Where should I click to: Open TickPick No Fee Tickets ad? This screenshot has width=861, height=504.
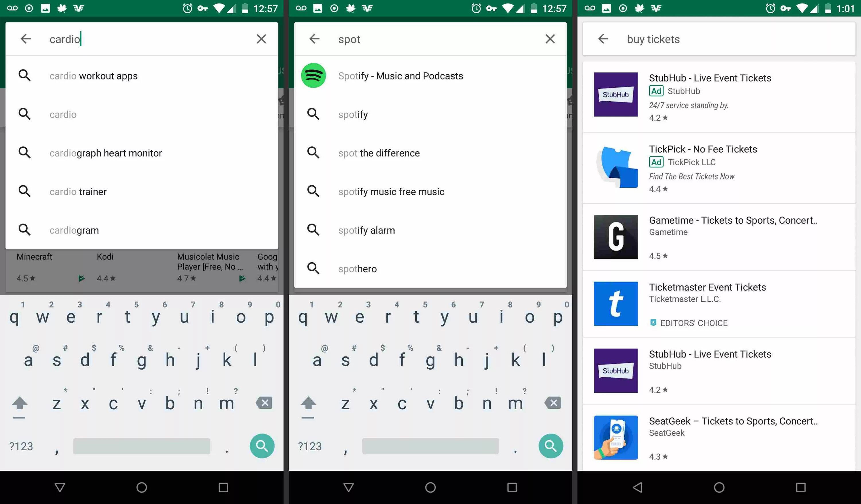[x=703, y=149]
